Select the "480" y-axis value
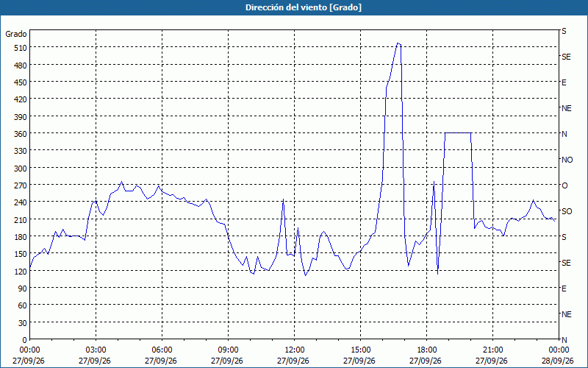This screenshot has width=588, height=368. [21, 66]
